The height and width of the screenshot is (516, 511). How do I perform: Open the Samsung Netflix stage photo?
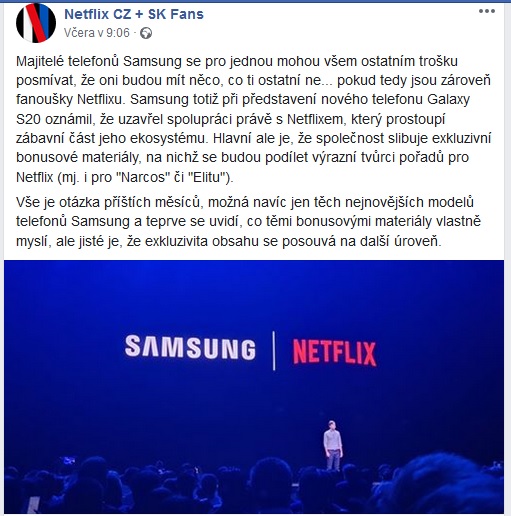click(254, 387)
